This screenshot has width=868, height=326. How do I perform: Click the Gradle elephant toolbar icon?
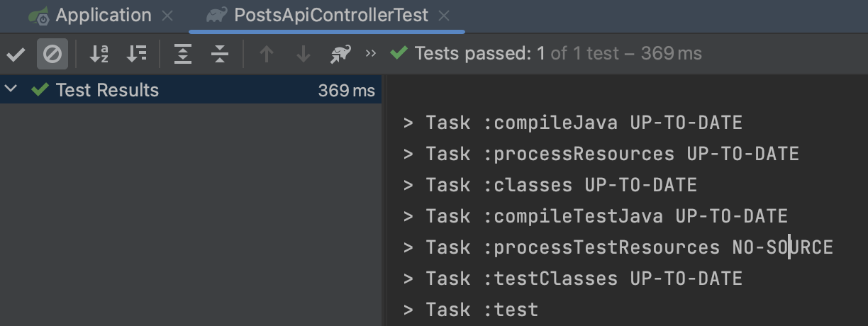point(340,54)
